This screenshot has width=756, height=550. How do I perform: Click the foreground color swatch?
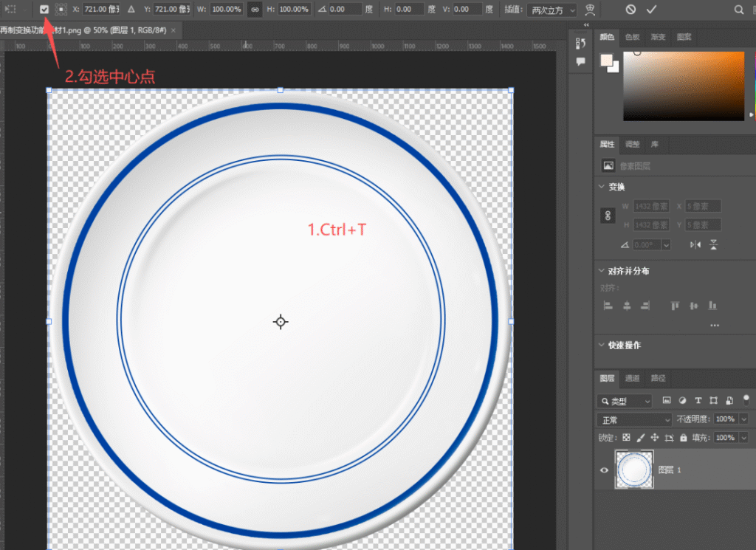coord(606,61)
